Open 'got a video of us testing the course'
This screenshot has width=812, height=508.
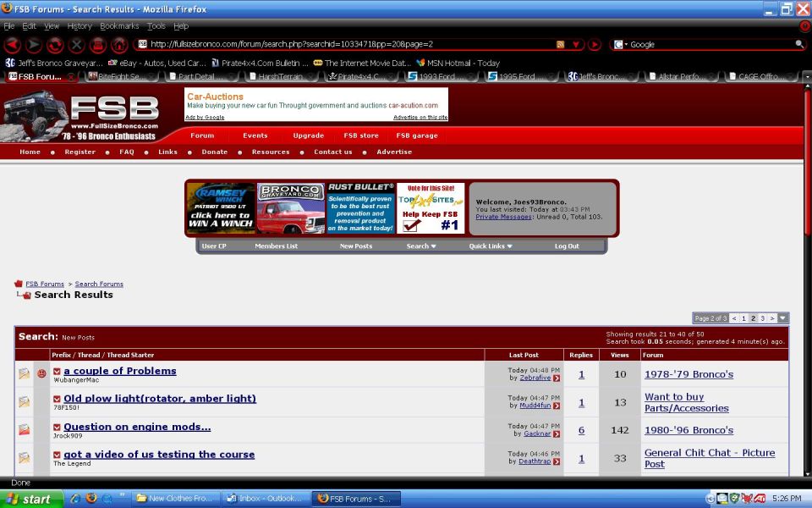click(x=159, y=455)
